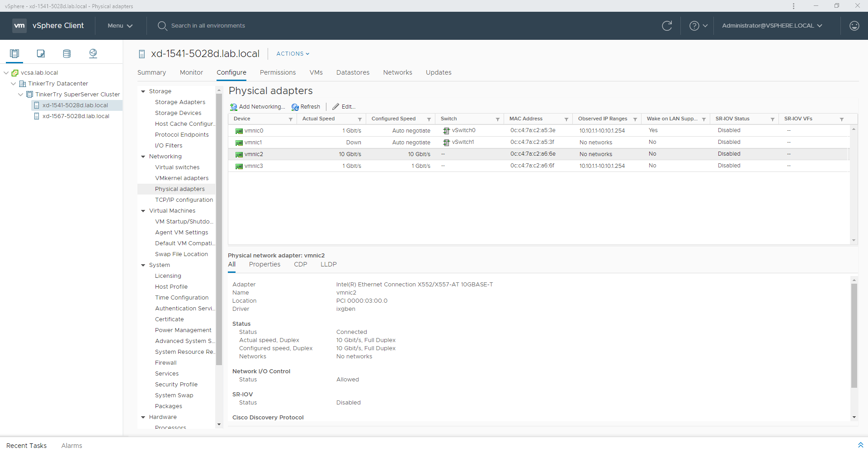This screenshot has height=452, width=868.
Task: Click MAC address 0c:c4:7a:c2:a5:3e
Action: (x=533, y=130)
